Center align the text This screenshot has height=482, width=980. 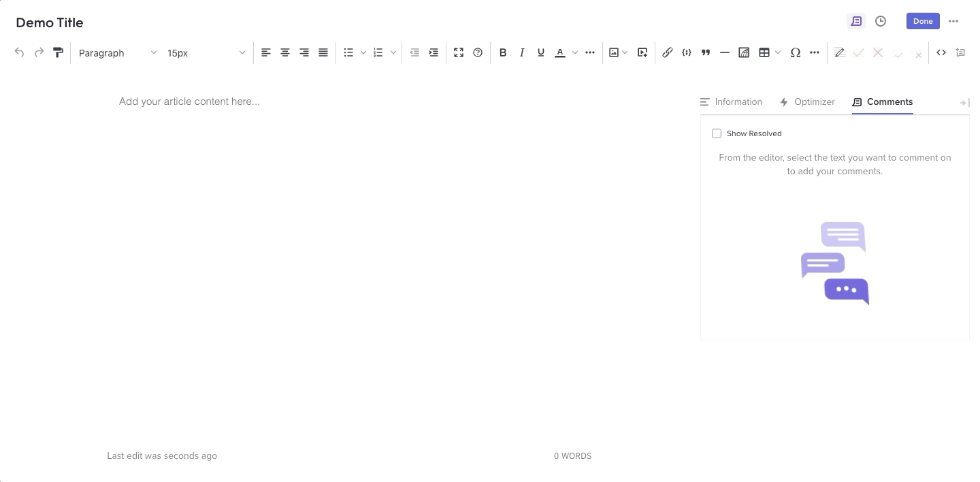[285, 52]
